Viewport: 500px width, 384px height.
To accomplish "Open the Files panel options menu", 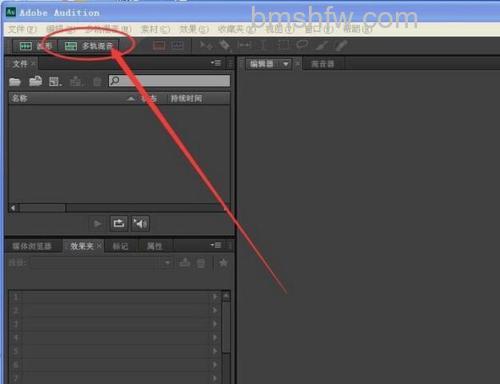I will tap(216, 63).
